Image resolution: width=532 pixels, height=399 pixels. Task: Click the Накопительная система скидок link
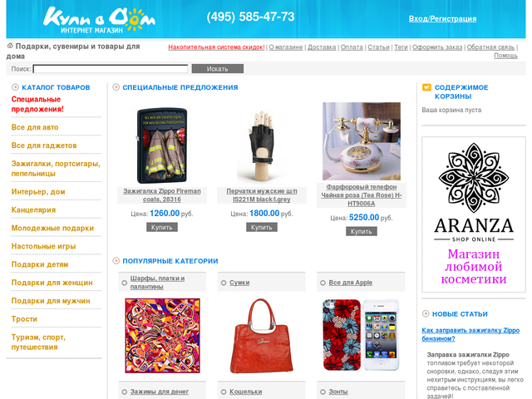pyautogui.click(x=216, y=47)
